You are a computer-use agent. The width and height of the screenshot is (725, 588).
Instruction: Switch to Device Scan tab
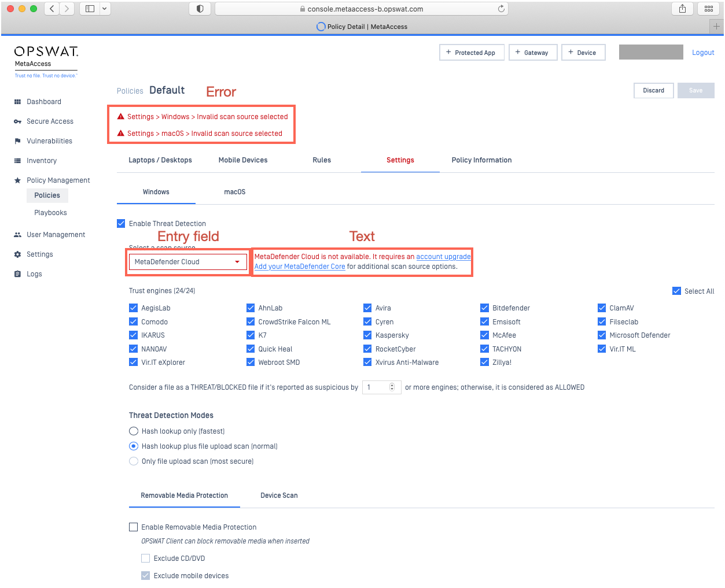pos(279,495)
